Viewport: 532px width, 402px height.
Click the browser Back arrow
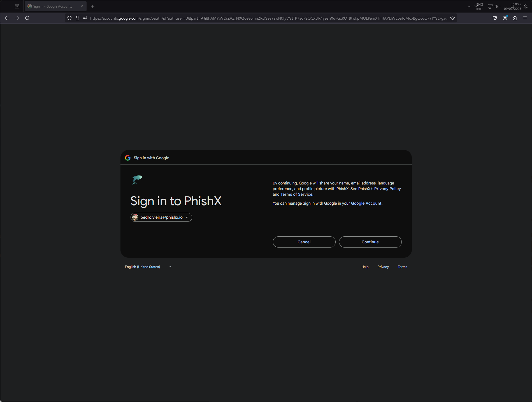pyautogui.click(x=7, y=18)
